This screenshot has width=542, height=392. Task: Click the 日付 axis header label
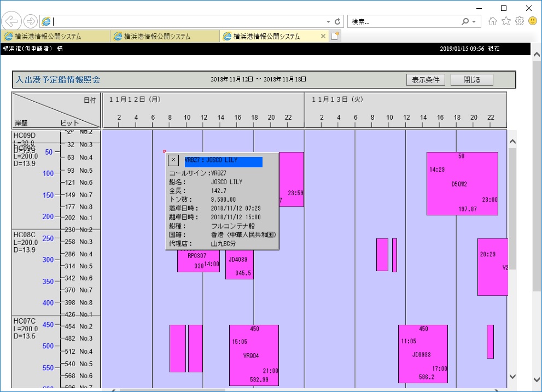point(90,100)
